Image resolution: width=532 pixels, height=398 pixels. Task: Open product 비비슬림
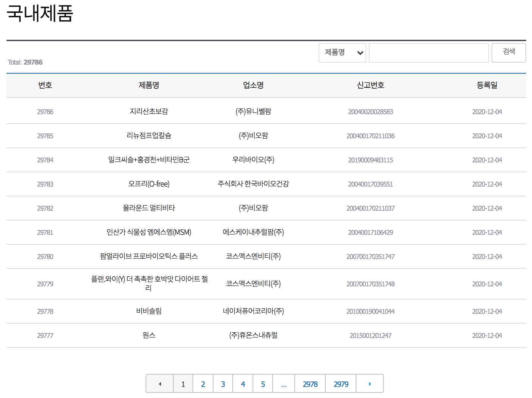tap(149, 311)
